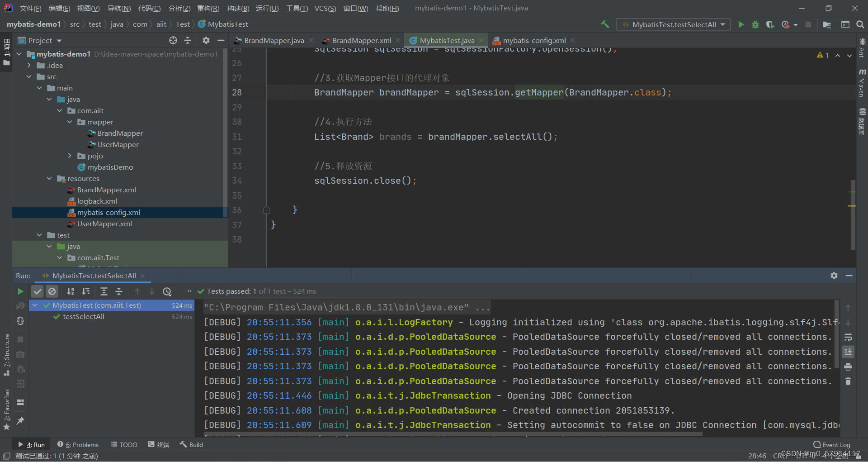Open the Build tool window
Viewport: 868px width, 462px height.
[x=191, y=445]
